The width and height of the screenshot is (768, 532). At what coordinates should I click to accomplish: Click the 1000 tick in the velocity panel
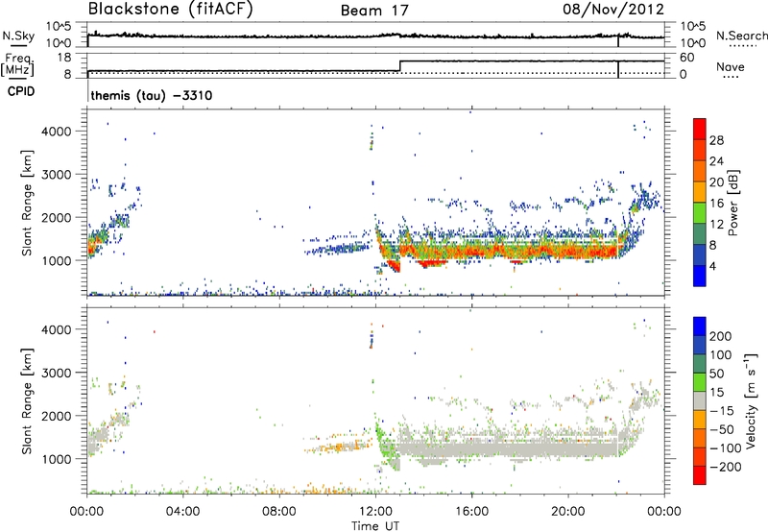point(57,459)
